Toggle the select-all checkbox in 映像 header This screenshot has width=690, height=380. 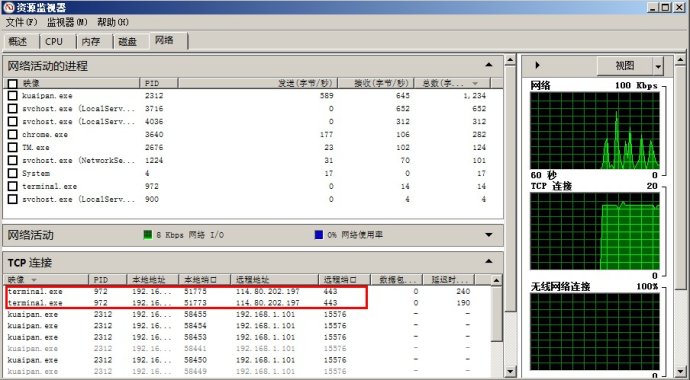tap(13, 84)
